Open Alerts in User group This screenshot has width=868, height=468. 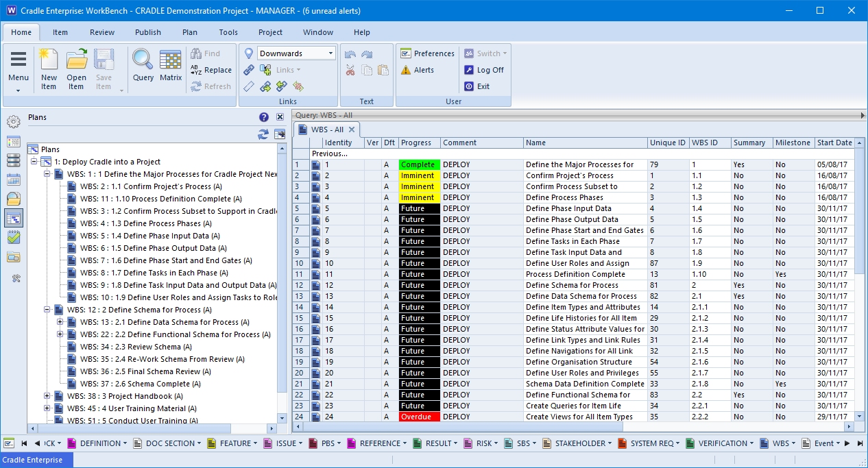(x=418, y=70)
